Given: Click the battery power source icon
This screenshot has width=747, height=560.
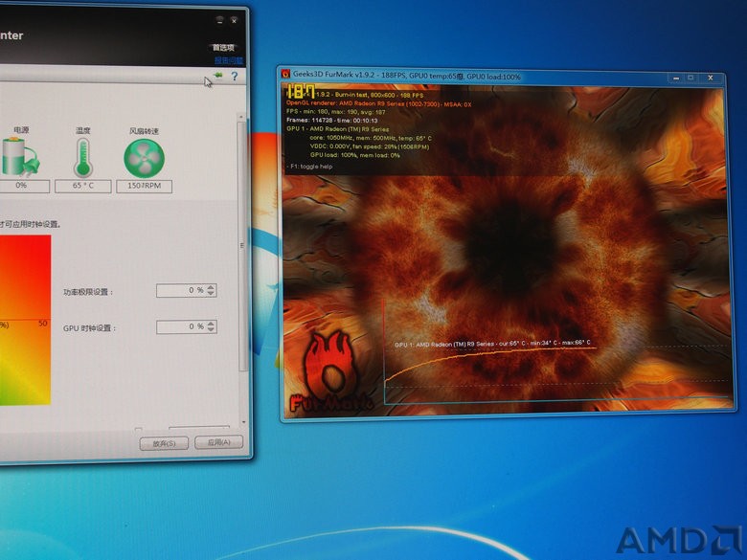Looking at the screenshot, I should (x=19, y=157).
